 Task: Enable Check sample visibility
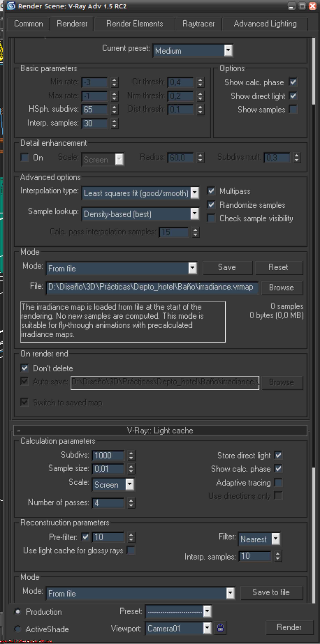[x=211, y=218]
